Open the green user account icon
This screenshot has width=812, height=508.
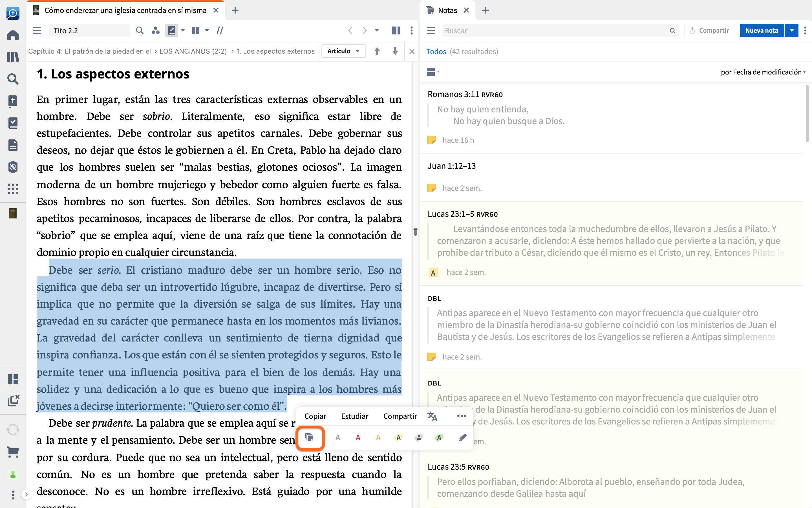(x=13, y=474)
